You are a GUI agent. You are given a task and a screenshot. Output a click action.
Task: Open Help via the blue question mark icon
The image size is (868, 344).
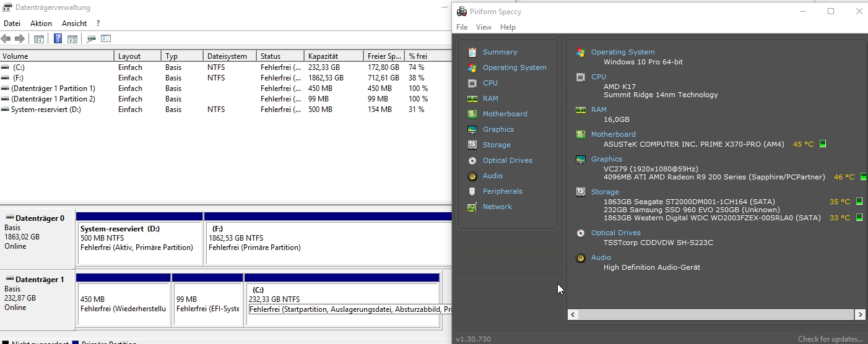tap(58, 38)
